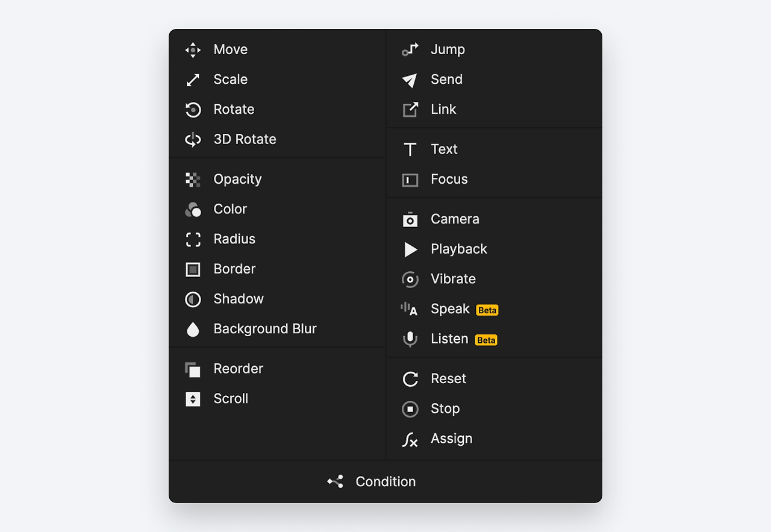Image resolution: width=771 pixels, height=532 pixels.
Task: Choose the Speak Beta option
Action: 450,309
